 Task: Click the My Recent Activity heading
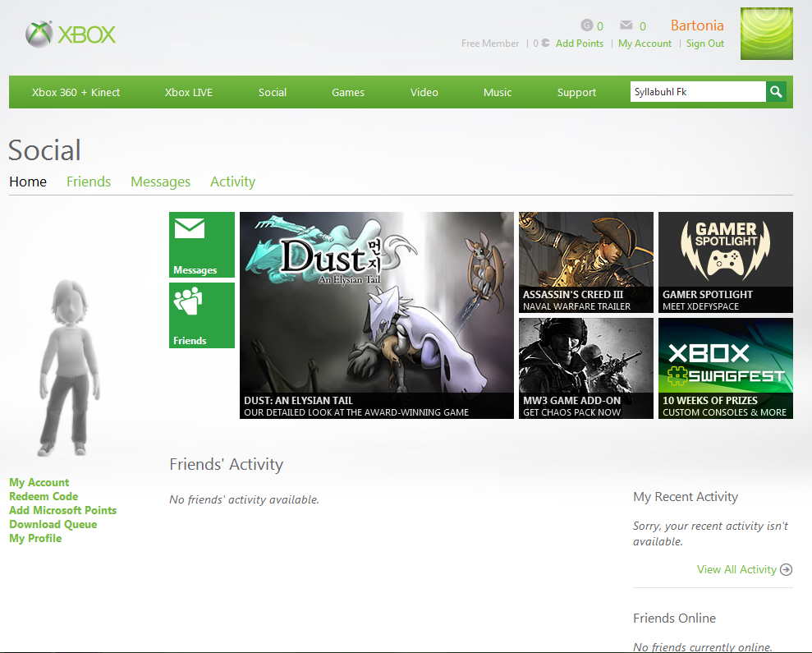point(685,496)
